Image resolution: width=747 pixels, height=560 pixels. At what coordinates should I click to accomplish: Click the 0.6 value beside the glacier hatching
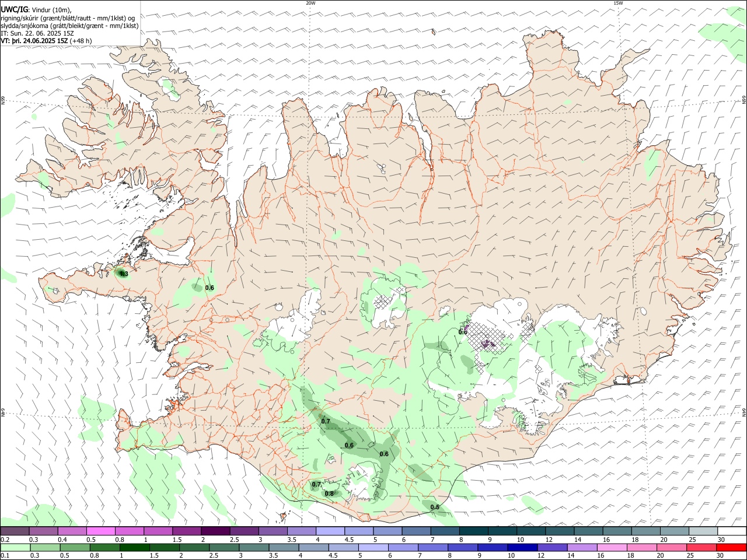coord(463,332)
